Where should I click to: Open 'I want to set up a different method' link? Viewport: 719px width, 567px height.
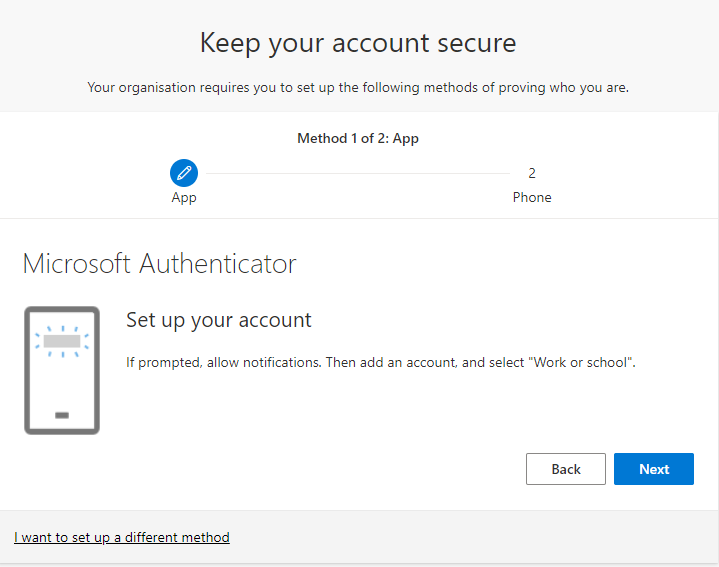pyautogui.click(x=122, y=537)
